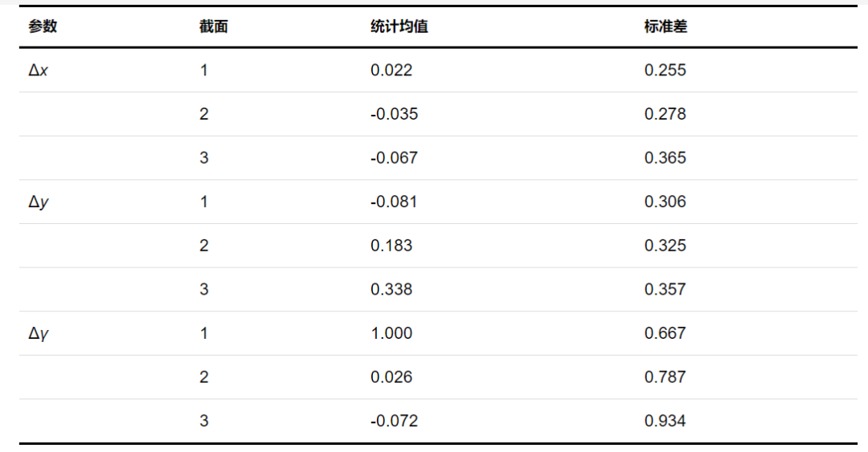Viewport: 868px width, 452px height.
Task: Click the mean value -0.081
Action: click(394, 202)
